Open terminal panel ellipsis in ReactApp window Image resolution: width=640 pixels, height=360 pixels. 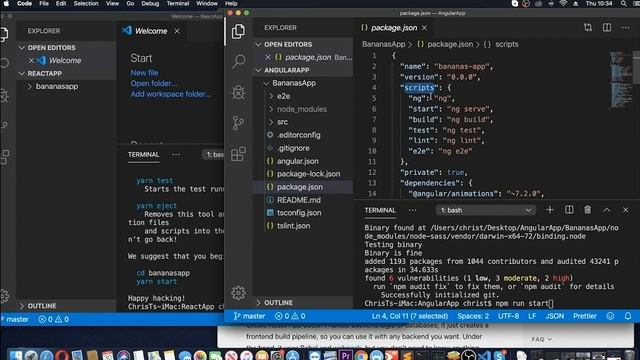pyautogui.click(x=176, y=155)
